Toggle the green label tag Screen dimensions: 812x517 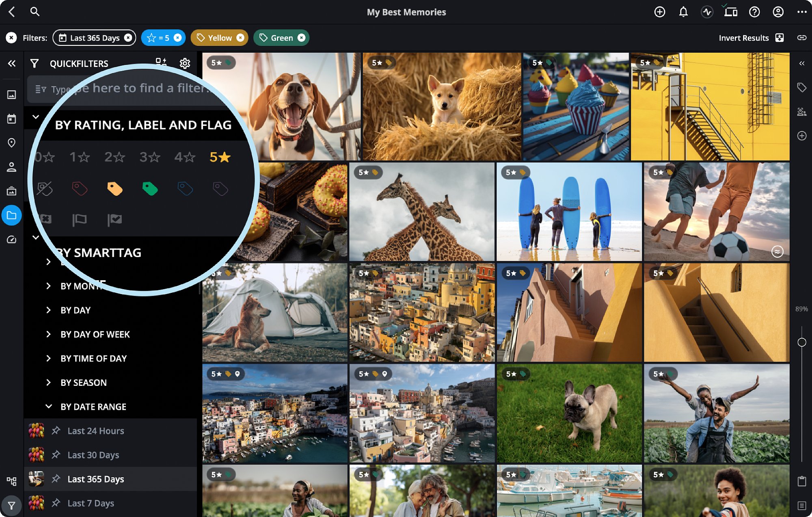point(150,188)
